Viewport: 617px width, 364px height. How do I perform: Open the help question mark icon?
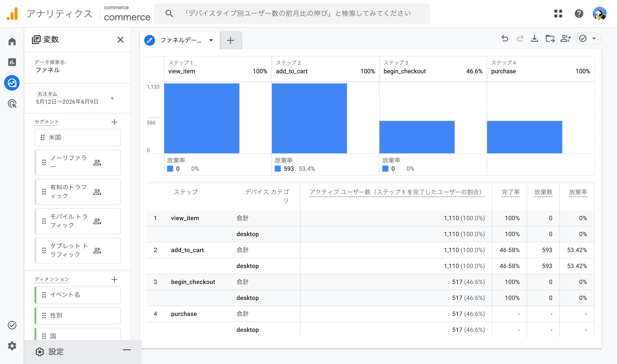[x=579, y=14]
